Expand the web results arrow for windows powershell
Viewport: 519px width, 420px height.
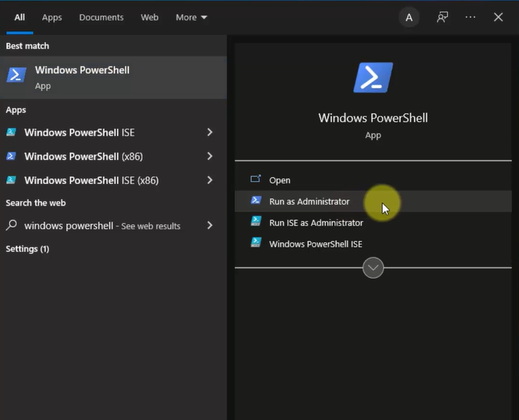[x=209, y=226]
